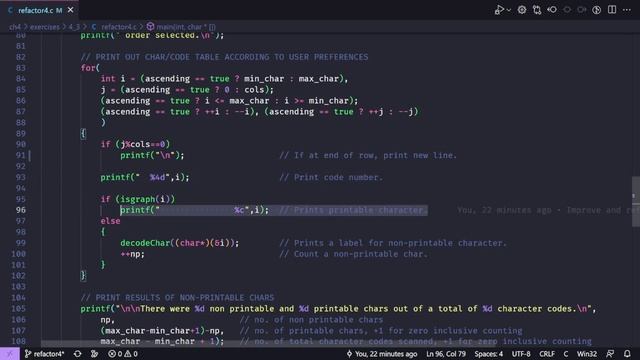This screenshot has width=640, height=360.
Task: Click line number 96 in gutter
Action: pyautogui.click(x=21, y=210)
